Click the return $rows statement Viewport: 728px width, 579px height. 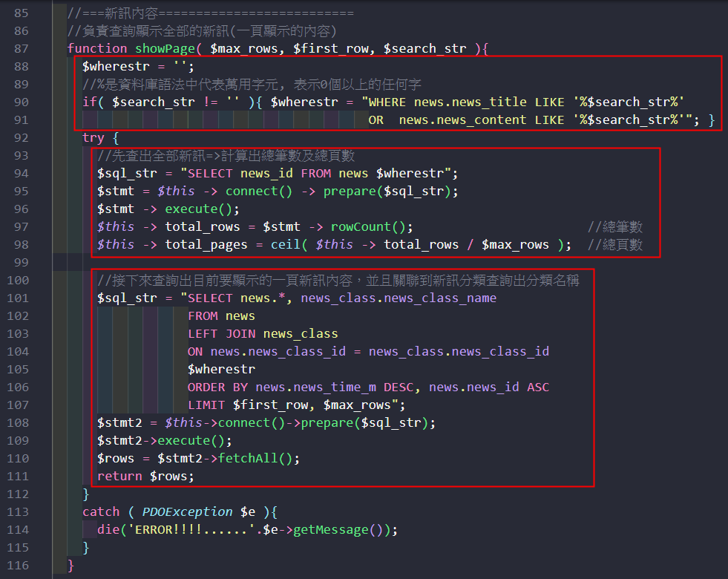click(145, 476)
